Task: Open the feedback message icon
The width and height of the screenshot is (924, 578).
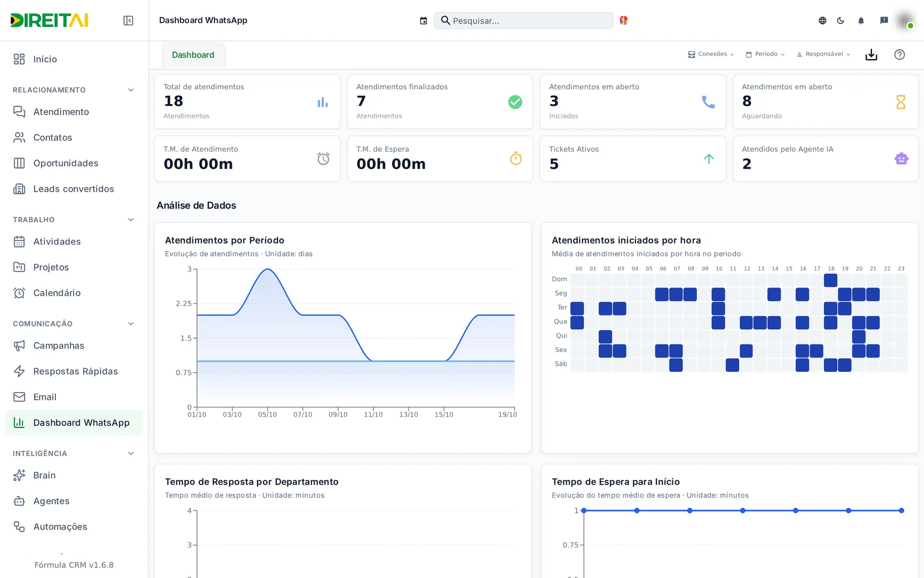Action: pos(884,20)
